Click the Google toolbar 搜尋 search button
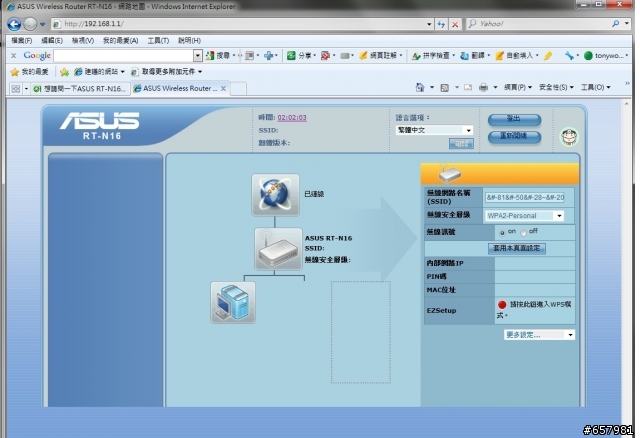This screenshot has height=438, width=640. pyautogui.click(x=218, y=56)
